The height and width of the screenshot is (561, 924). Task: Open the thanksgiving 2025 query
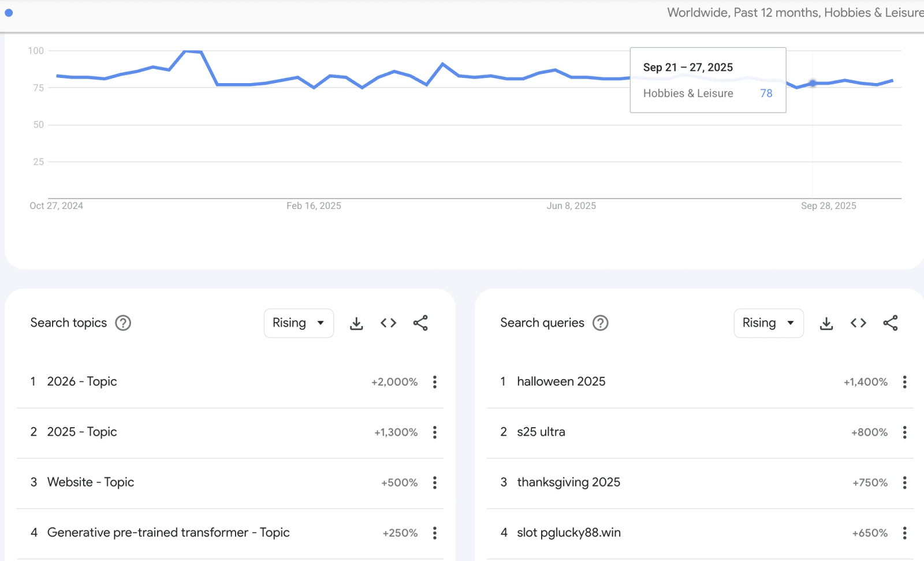tap(569, 482)
